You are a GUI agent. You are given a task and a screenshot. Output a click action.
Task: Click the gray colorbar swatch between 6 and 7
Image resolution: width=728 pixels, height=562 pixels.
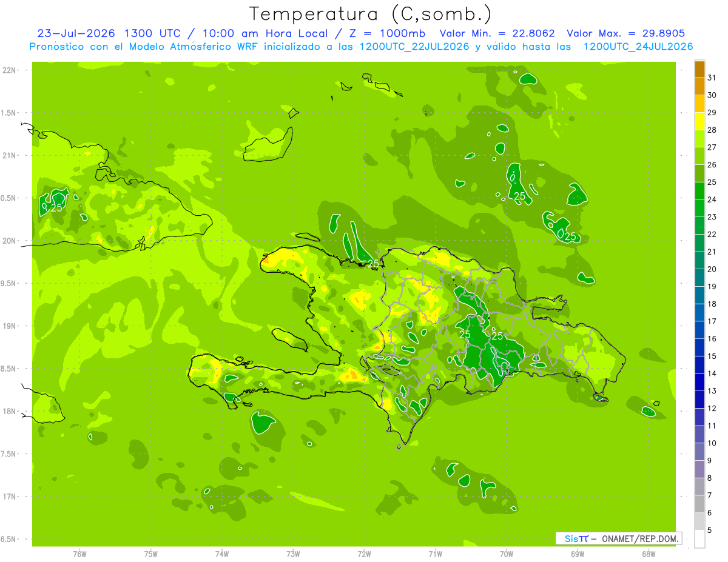click(x=699, y=504)
